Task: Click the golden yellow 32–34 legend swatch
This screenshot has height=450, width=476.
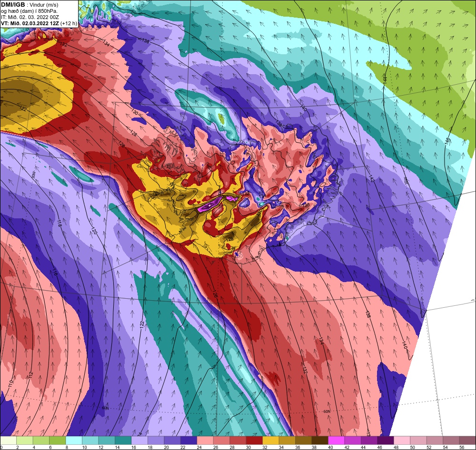Action: (x=271, y=440)
